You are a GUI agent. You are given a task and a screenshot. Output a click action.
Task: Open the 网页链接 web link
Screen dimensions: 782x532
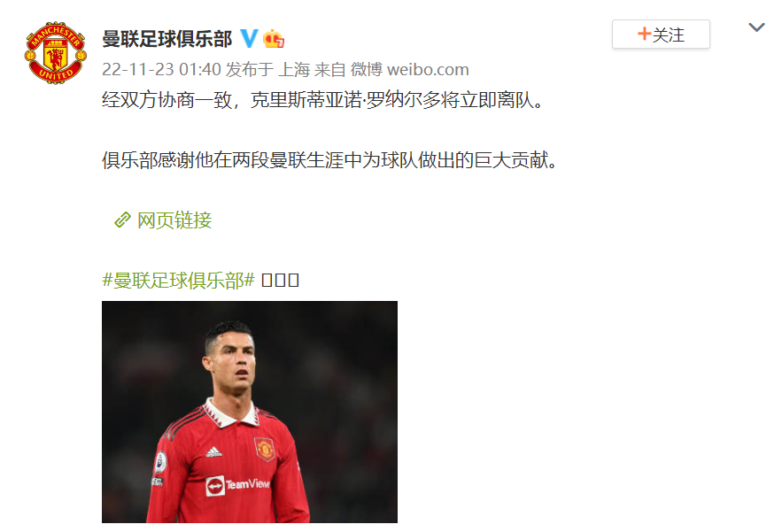(x=174, y=220)
